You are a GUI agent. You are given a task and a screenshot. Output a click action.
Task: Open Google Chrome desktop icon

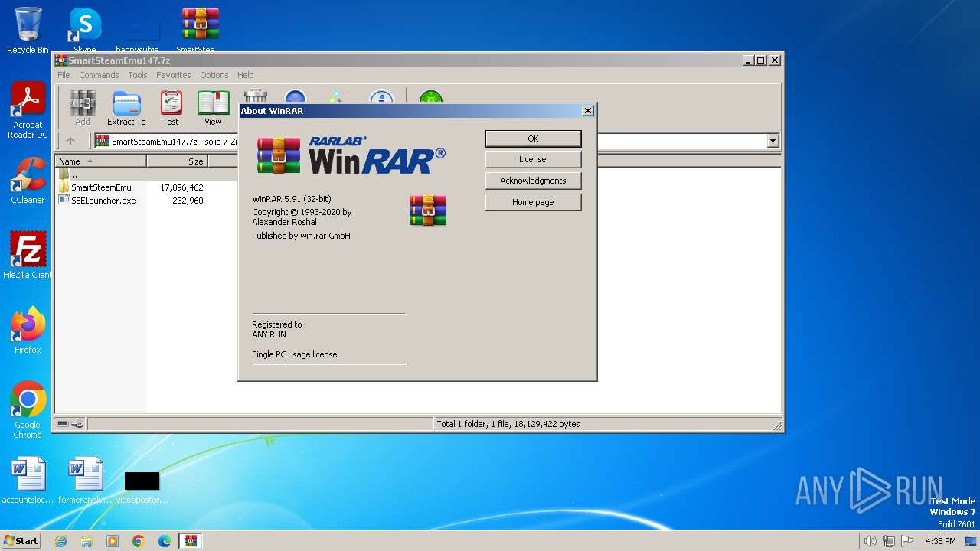pyautogui.click(x=28, y=410)
